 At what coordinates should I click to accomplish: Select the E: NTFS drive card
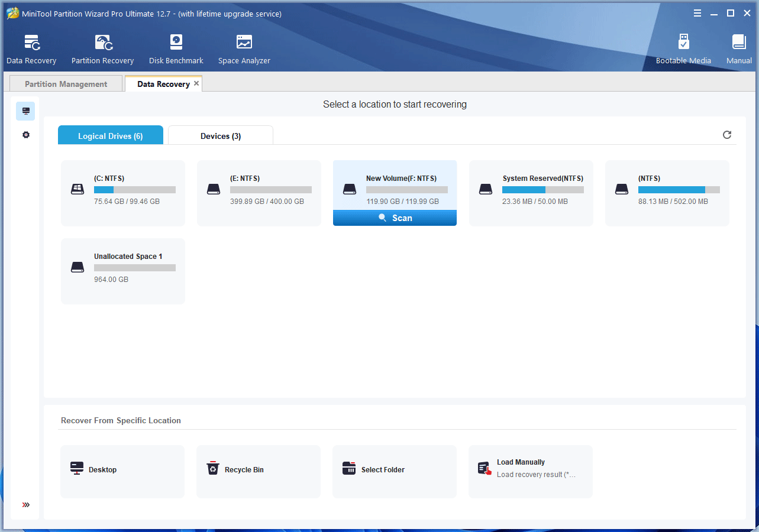(259, 193)
